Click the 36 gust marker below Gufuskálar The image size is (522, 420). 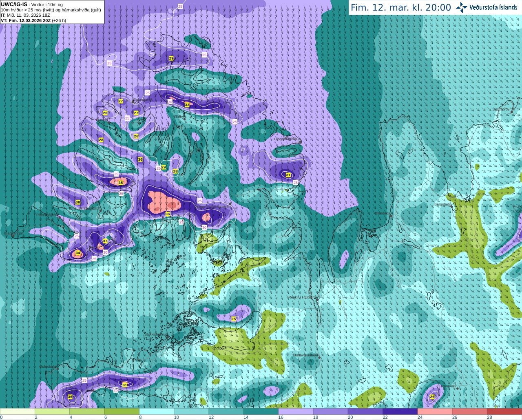[x=70, y=397]
